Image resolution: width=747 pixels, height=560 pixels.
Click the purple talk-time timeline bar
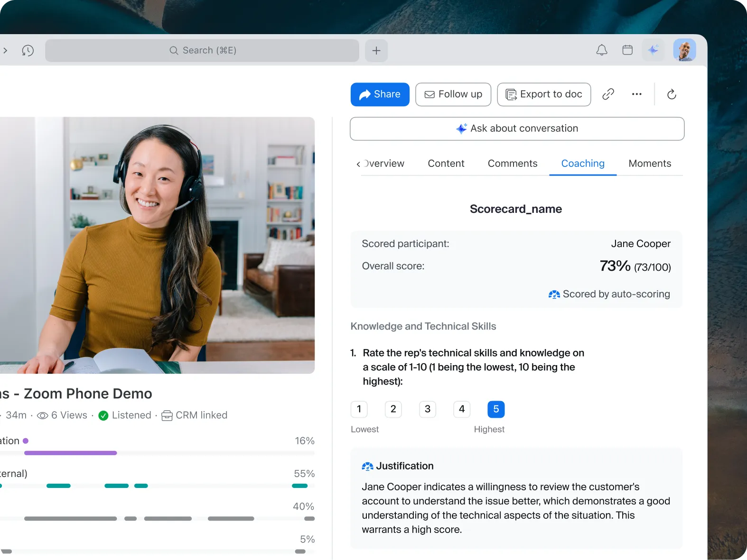71,453
